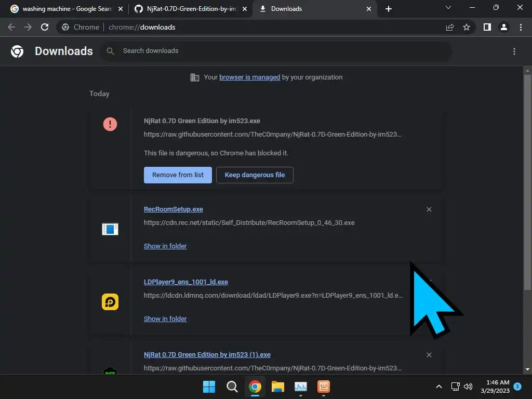Click the page vertical scrollbar thumb
532x399 pixels.
527,182
